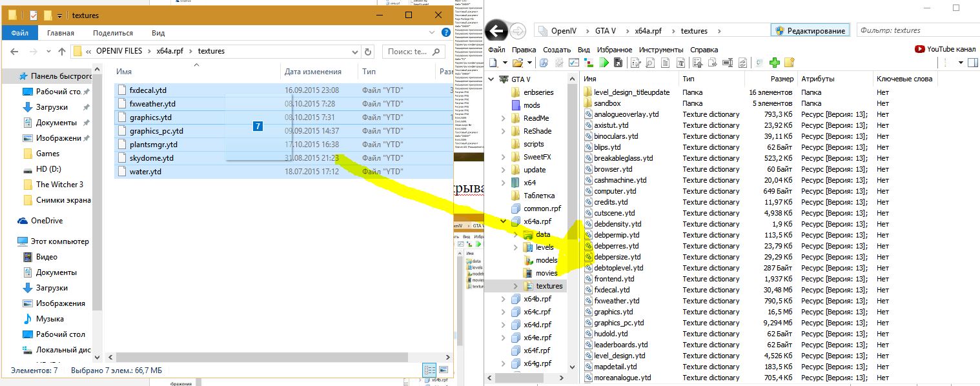Click OpenIV open folder toolbar icon
Image resolution: width=980 pixels, height=386 pixels.
pos(518,63)
